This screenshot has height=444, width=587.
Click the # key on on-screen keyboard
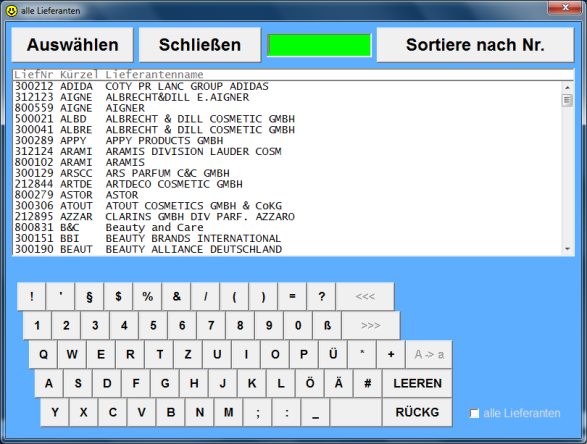click(x=368, y=383)
